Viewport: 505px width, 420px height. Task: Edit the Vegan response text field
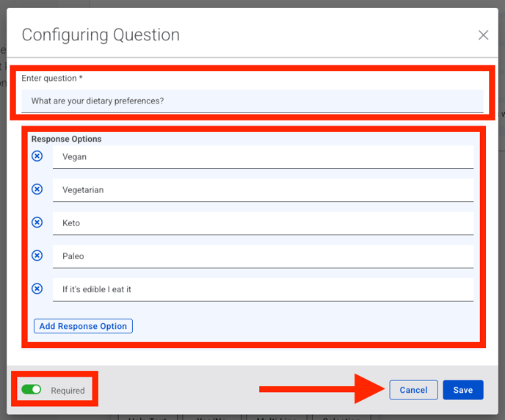263,157
